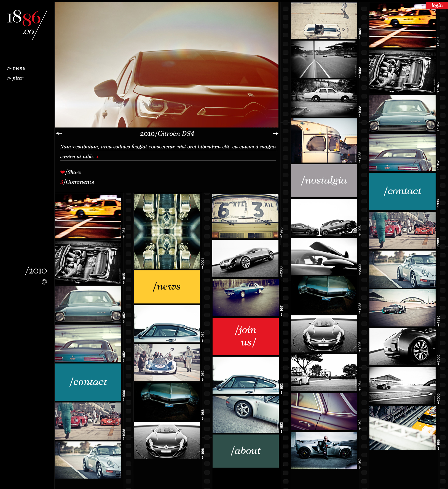Open the decorated vintage bus thumbnail
This screenshot has width=448, height=489.
point(324,141)
